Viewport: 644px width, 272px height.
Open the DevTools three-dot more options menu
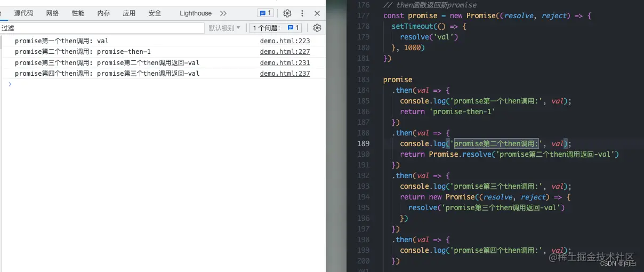(x=303, y=13)
